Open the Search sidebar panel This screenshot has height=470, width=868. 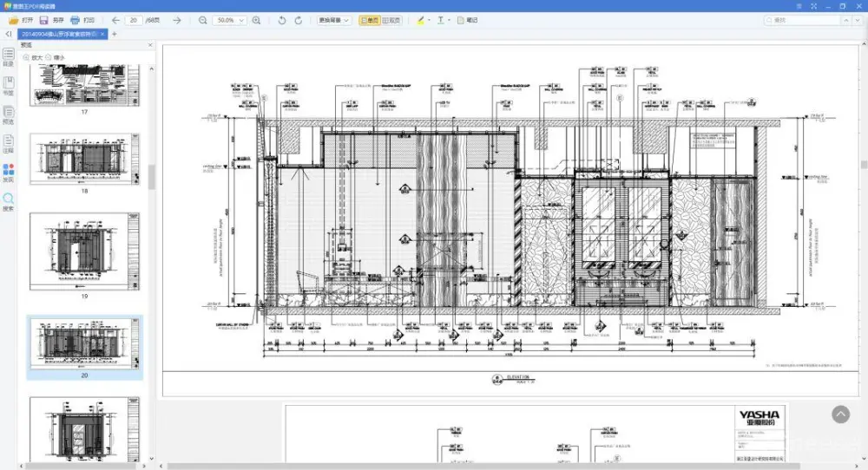click(x=8, y=200)
